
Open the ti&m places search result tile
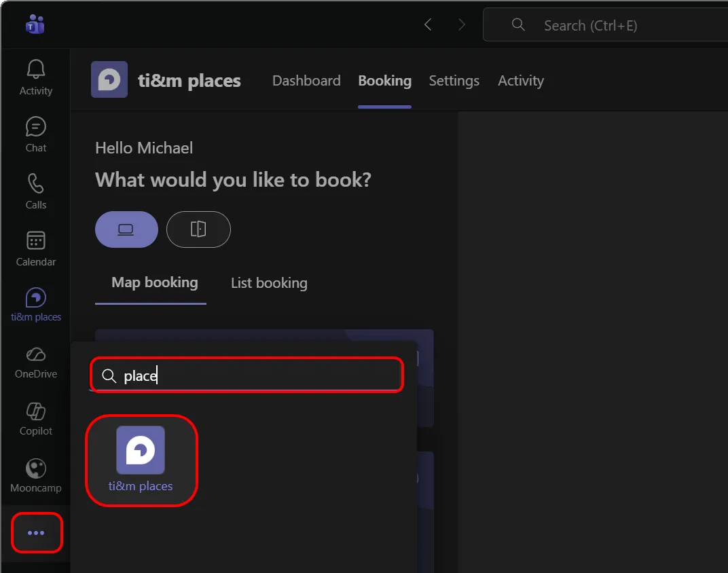(141, 460)
